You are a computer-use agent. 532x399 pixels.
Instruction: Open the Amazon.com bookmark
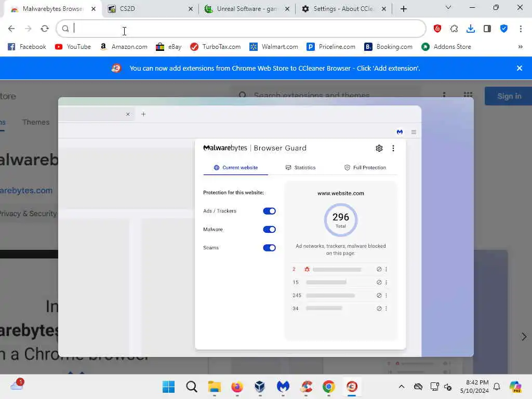click(x=124, y=47)
